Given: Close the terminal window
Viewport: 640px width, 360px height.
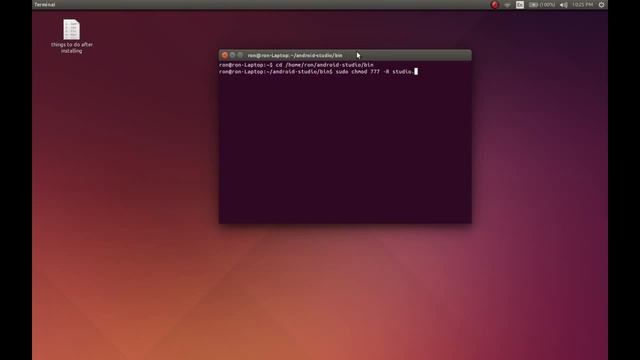Looking at the screenshot, I should 224,55.
